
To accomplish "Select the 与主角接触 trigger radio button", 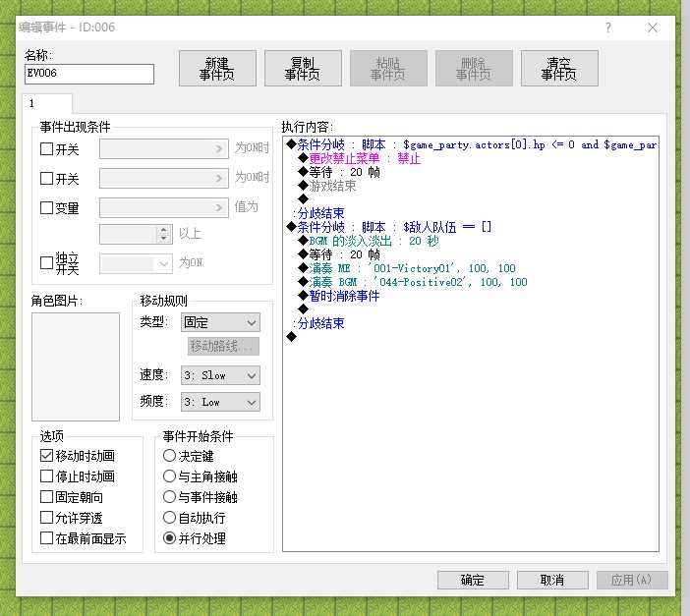I will pos(169,476).
